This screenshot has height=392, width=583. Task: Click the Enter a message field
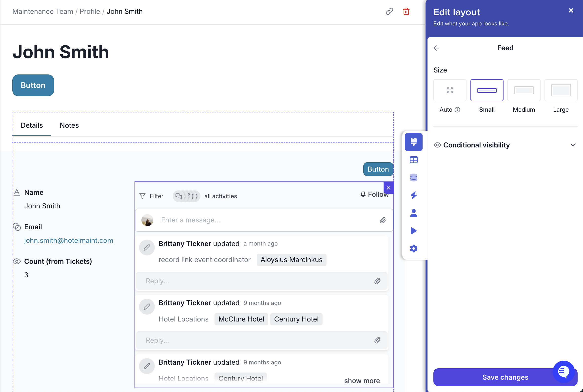[265, 220]
